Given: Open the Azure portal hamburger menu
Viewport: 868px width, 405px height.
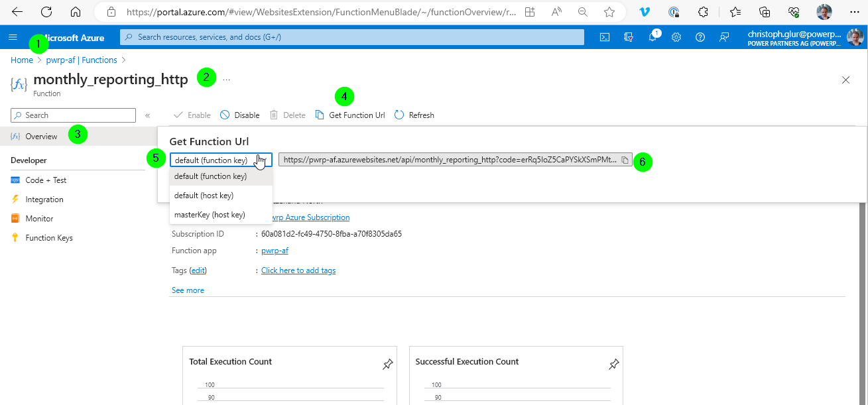Looking at the screenshot, I should tap(13, 37).
